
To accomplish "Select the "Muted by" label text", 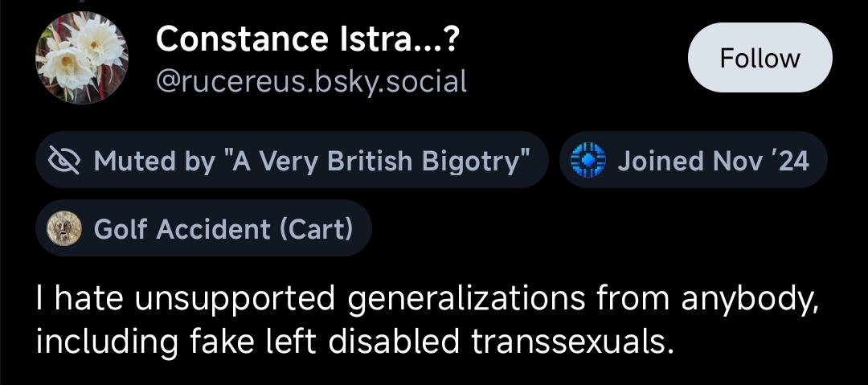I will pyautogui.click(x=154, y=161).
